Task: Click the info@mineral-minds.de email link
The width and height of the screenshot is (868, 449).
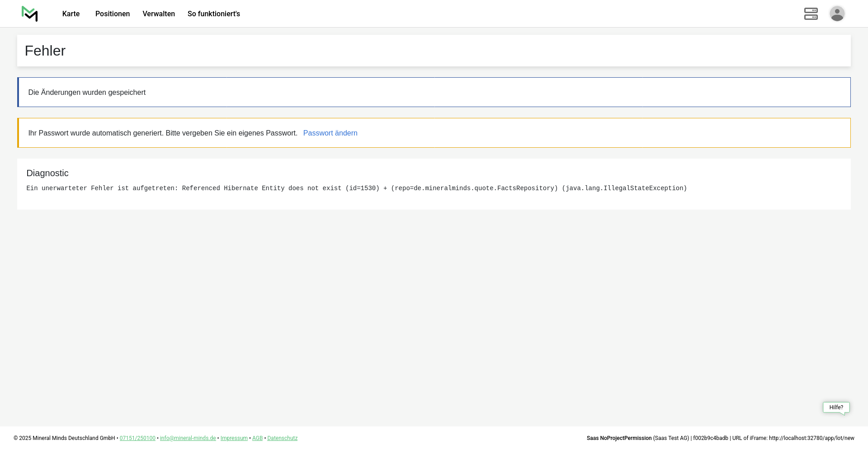Action: (188, 438)
